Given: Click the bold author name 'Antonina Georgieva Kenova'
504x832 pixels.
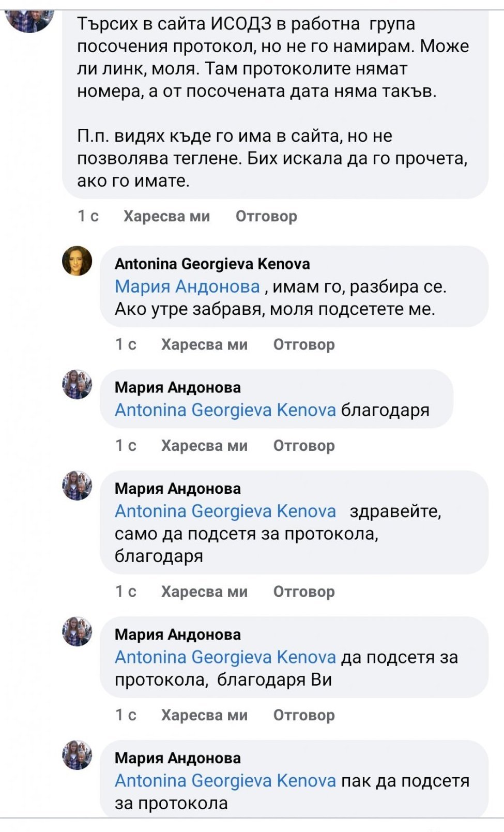Looking at the screenshot, I should click(x=212, y=264).
